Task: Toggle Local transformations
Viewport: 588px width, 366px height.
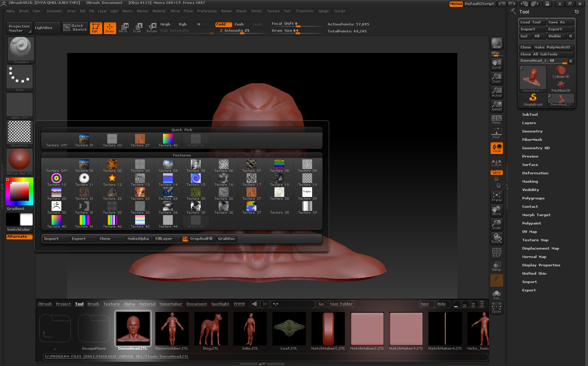Action: (497, 148)
